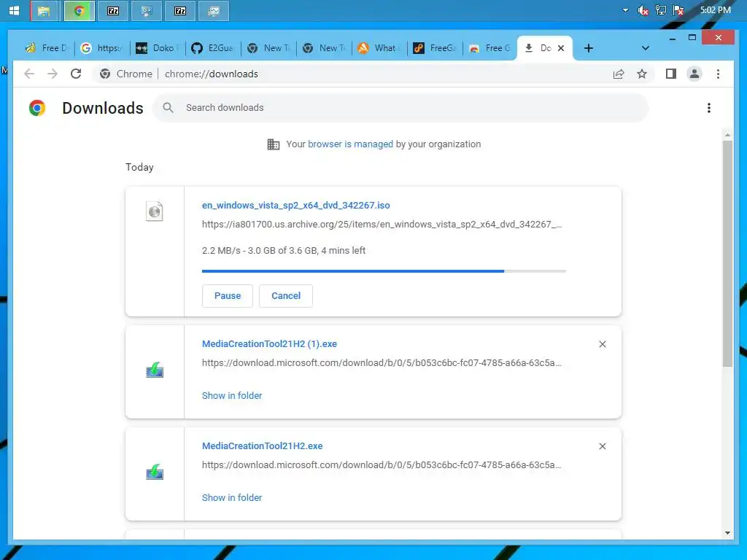
Task: Pause the Vista ISO download
Action: click(x=228, y=296)
